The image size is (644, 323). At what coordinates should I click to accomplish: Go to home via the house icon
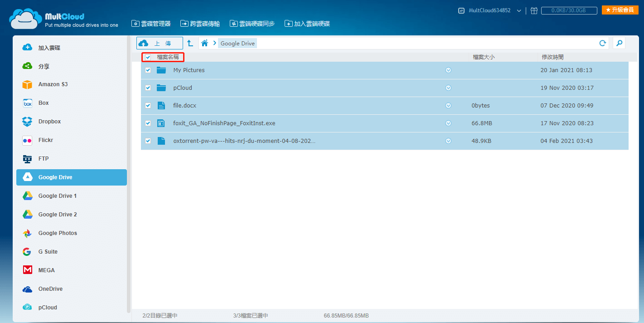pyautogui.click(x=205, y=43)
